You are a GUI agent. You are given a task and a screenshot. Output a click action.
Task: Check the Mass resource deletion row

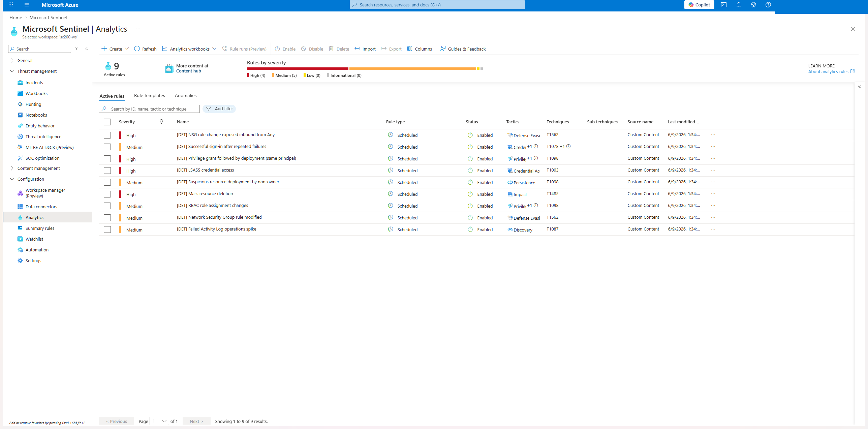(x=107, y=194)
